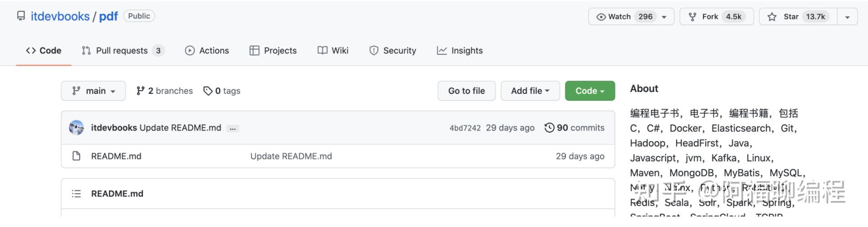The height and width of the screenshot is (227, 868).
Task: Open the main branch selector dropdown
Action: click(93, 91)
